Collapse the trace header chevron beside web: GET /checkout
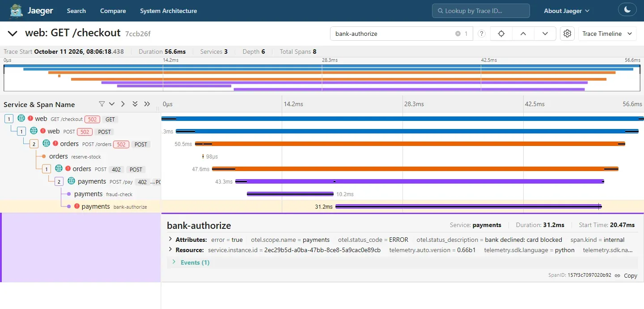The height and width of the screenshot is (309, 644). click(13, 34)
